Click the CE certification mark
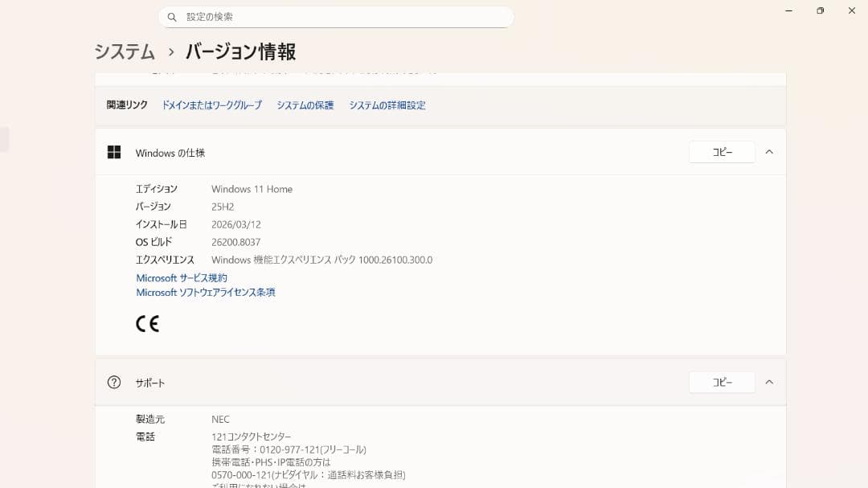The image size is (868, 488). tap(148, 322)
